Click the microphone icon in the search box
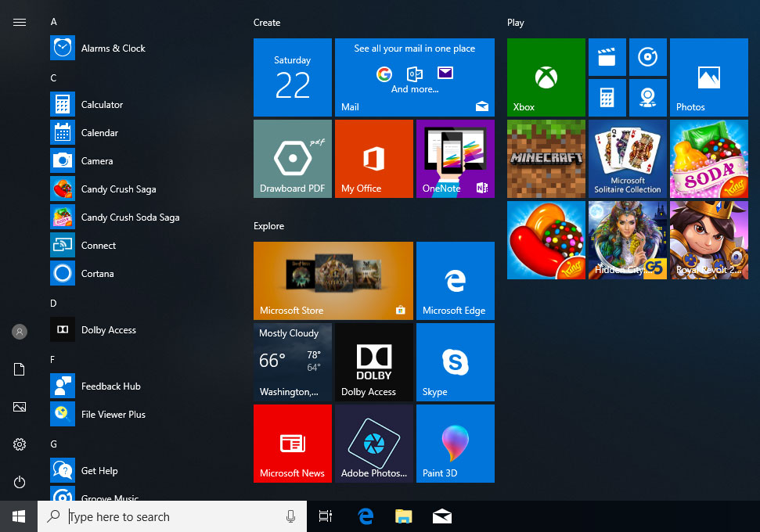The image size is (760, 532). click(x=291, y=516)
